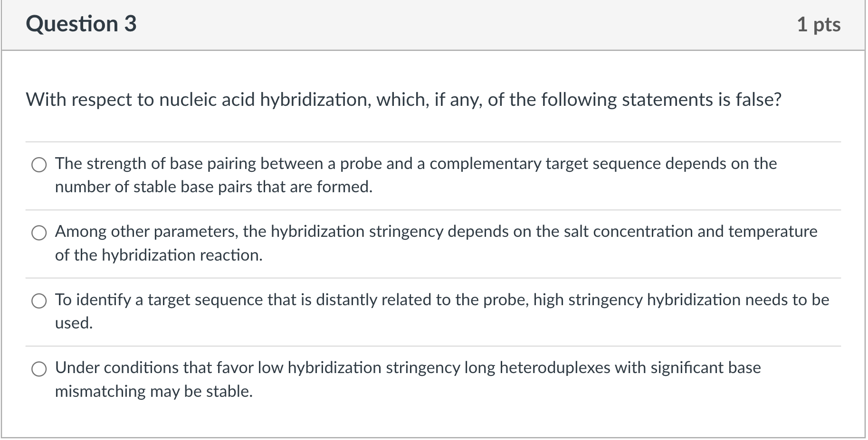This screenshot has width=868, height=440.
Task: Pick the "Under conditions that favor low" radio button
Action: [39, 369]
